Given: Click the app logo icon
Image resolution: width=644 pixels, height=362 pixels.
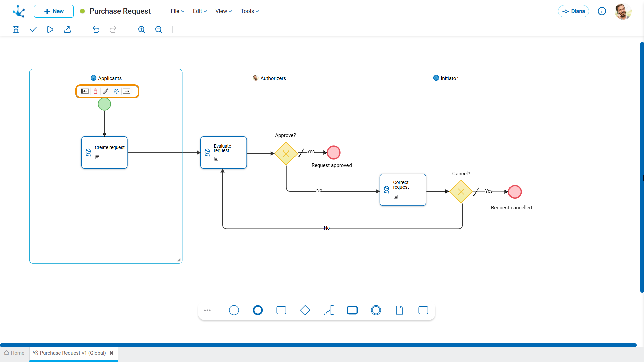Looking at the screenshot, I should (19, 11).
